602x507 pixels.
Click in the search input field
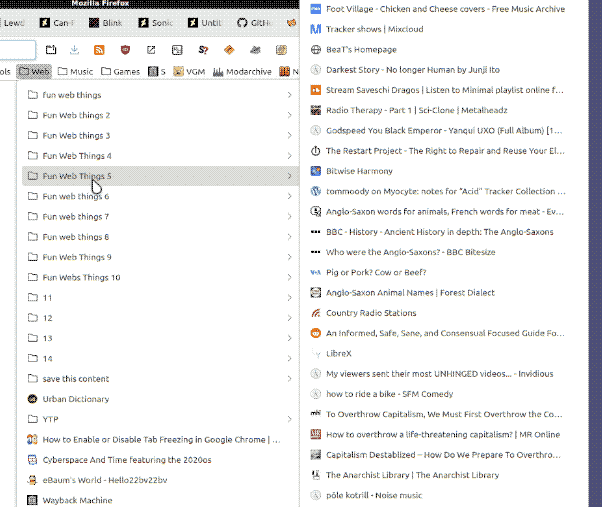coord(17,50)
